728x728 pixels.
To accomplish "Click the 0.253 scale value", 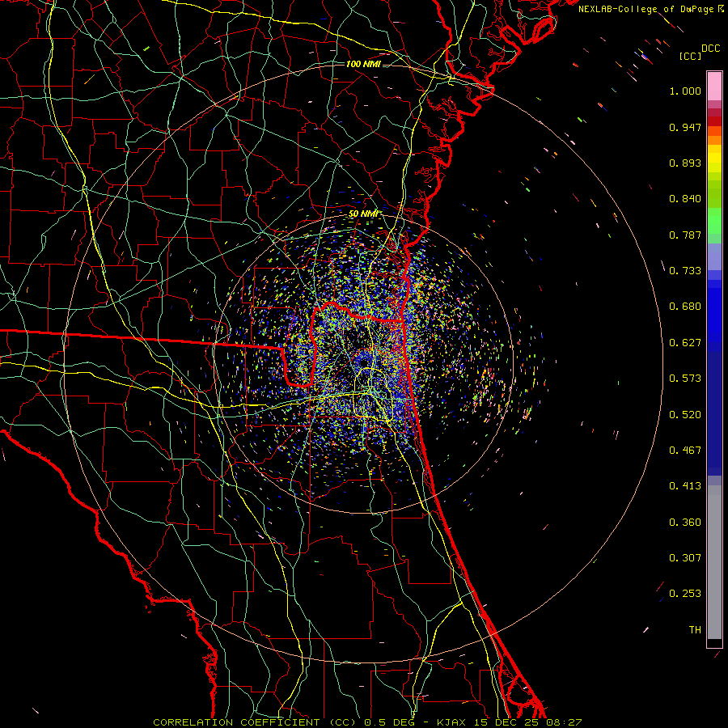I will click(685, 594).
